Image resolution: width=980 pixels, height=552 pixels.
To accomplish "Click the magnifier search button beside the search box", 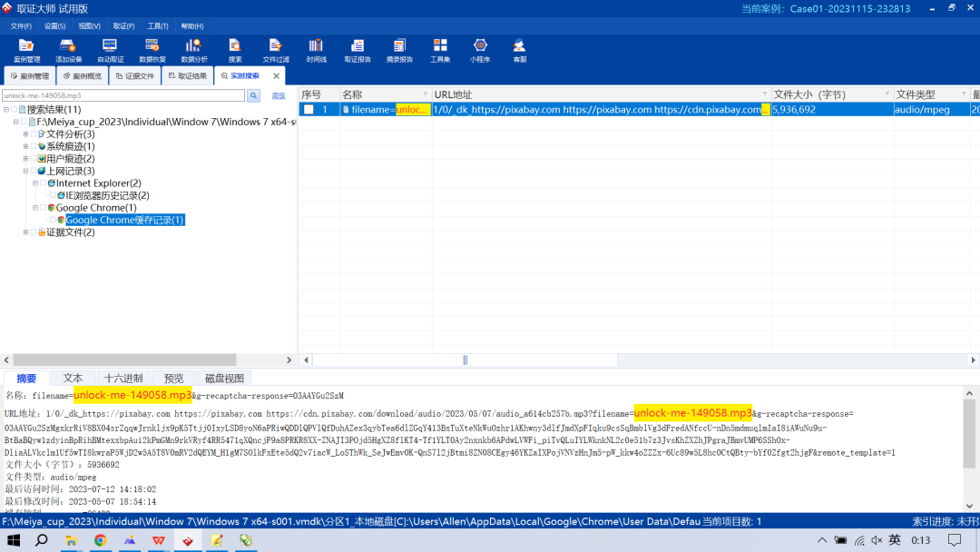I will (253, 95).
